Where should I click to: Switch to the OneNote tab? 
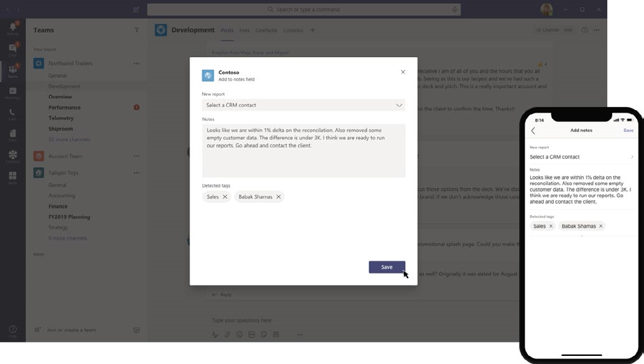pyautogui.click(x=266, y=30)
